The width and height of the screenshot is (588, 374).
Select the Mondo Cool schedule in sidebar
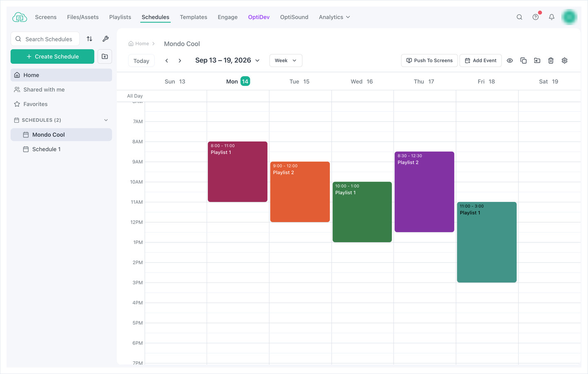click(61, 134)
